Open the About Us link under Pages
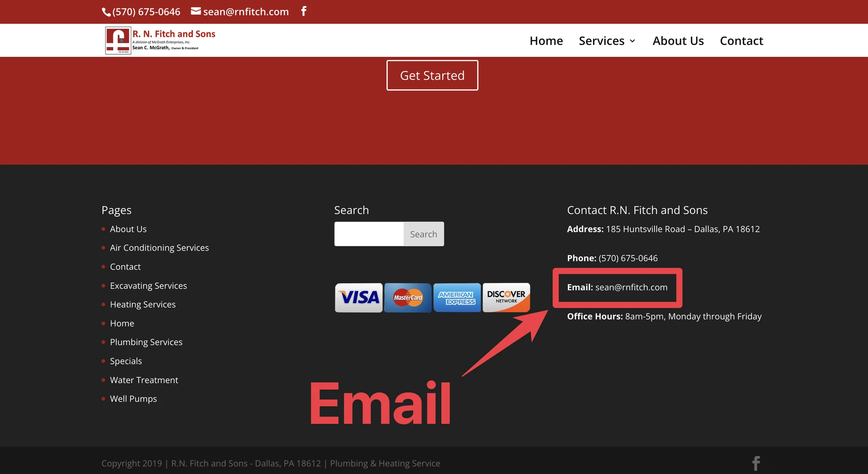 (128, 229)
